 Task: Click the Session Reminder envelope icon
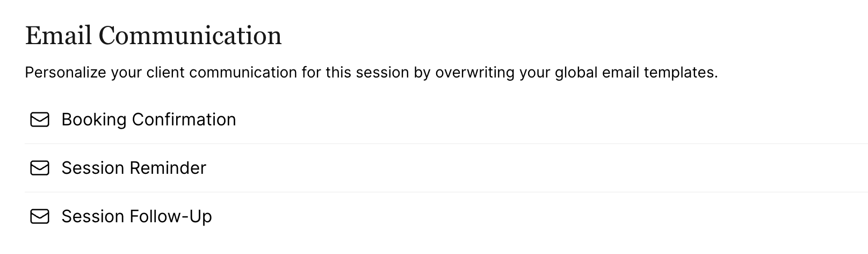40,168
